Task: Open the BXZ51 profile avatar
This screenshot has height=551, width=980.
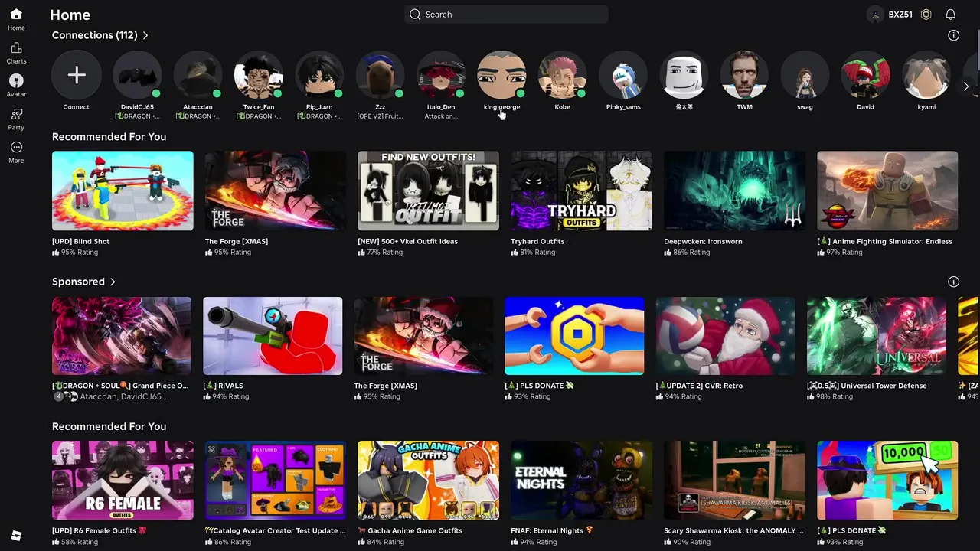Action: coord(875,15)
